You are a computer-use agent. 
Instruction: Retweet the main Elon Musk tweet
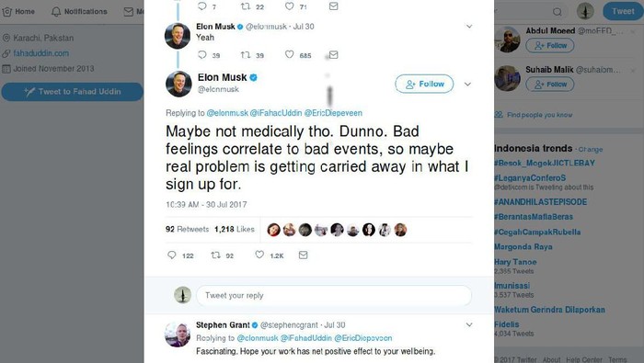click(215, 255)
